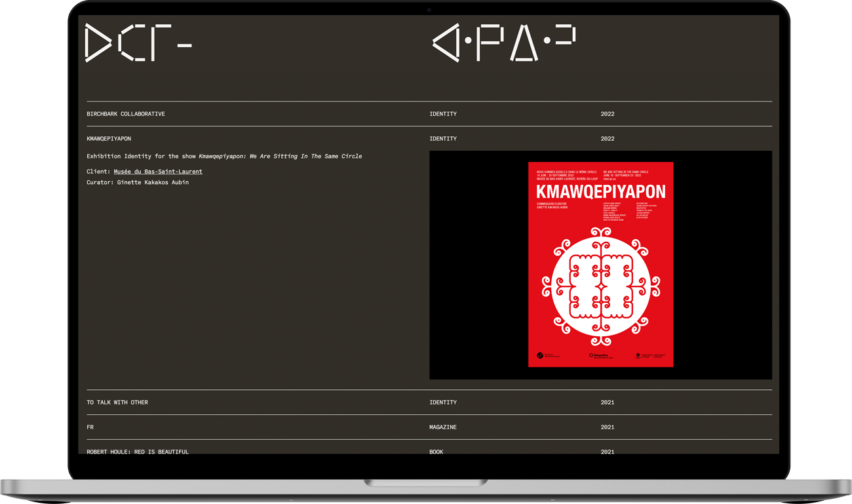Click the Curator: Ginette Kakakos Aubin line
Viewport: 852px width, 504px height.
point(138,183)
